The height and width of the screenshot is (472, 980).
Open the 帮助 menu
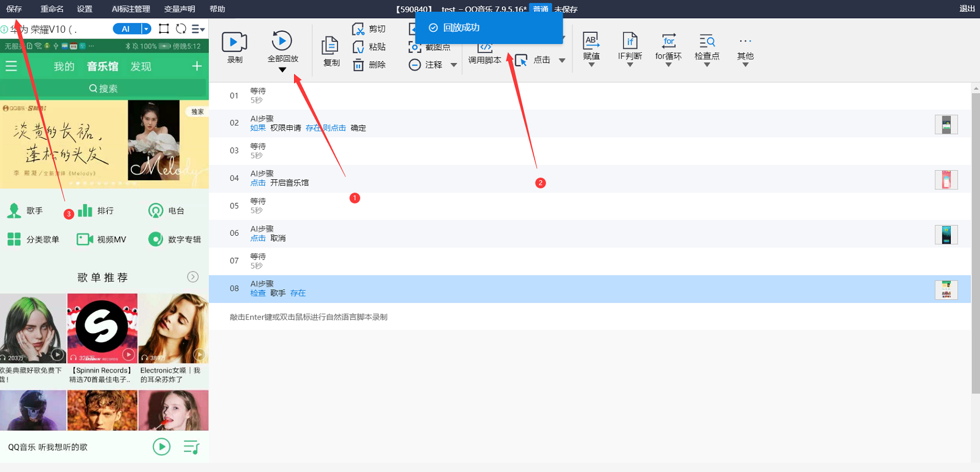pyautogui.click(x=217, y=9)
